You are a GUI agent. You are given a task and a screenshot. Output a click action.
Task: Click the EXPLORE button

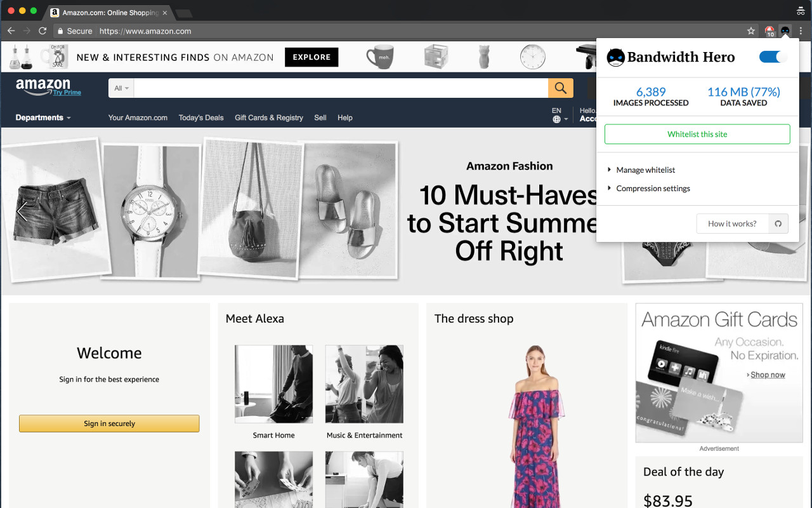[311, 57]
